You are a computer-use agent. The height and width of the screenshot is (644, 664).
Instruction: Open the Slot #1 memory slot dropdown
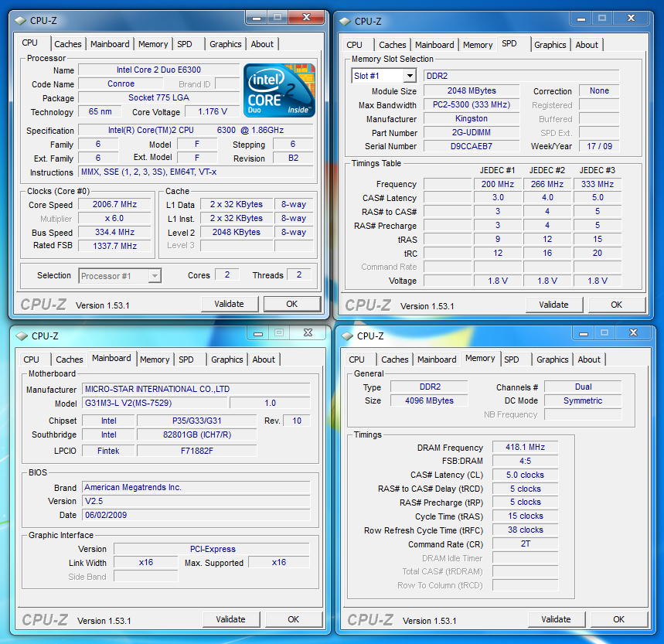point(410,76)
